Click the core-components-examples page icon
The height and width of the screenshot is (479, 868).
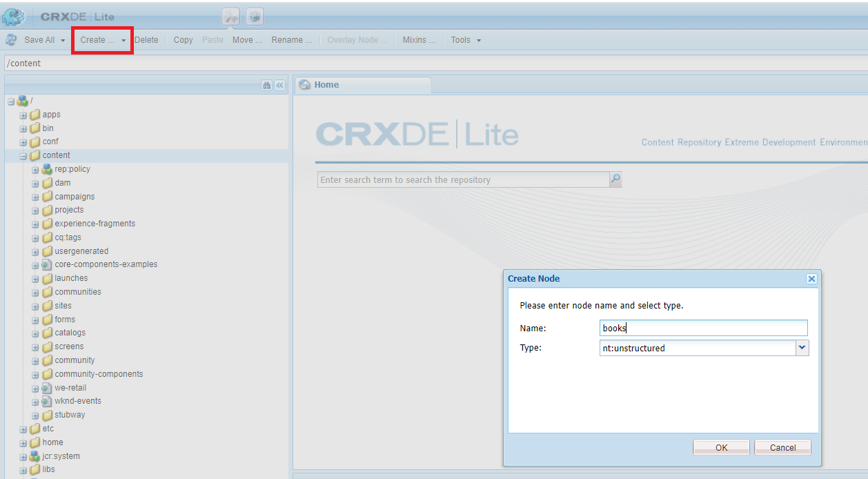click(x=47, y=264)
